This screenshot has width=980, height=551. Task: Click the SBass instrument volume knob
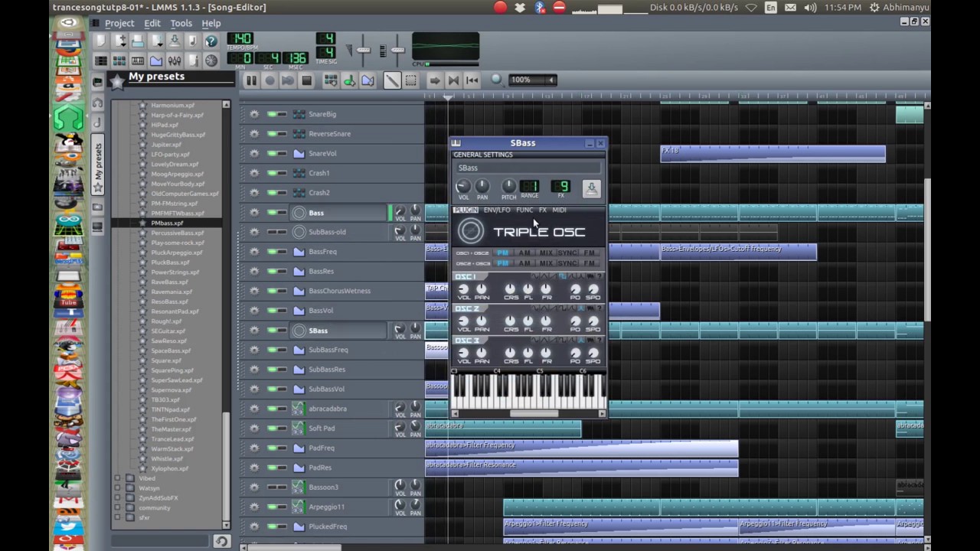462,187
